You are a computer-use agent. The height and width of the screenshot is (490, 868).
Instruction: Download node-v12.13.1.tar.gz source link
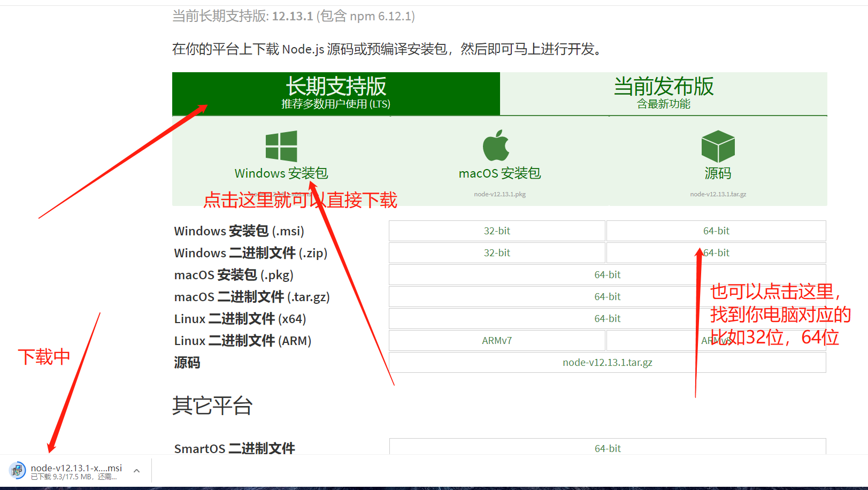click(x=608, y=363)
